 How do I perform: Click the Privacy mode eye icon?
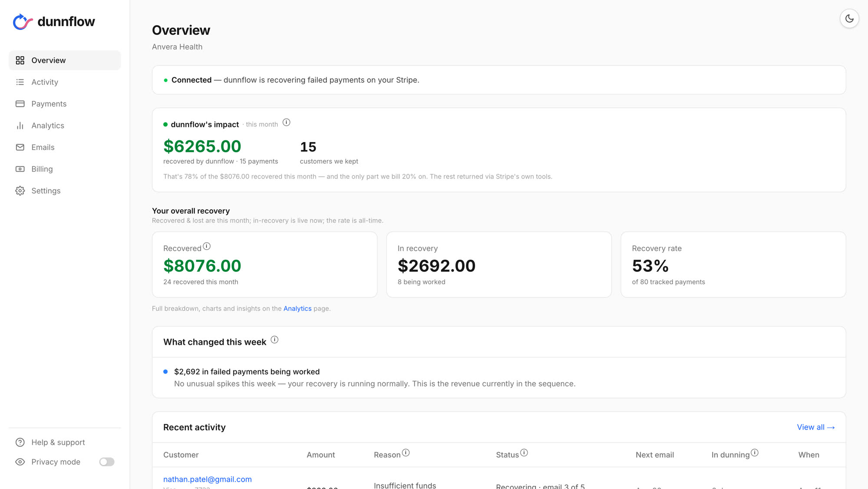click(x=20, y=462)
